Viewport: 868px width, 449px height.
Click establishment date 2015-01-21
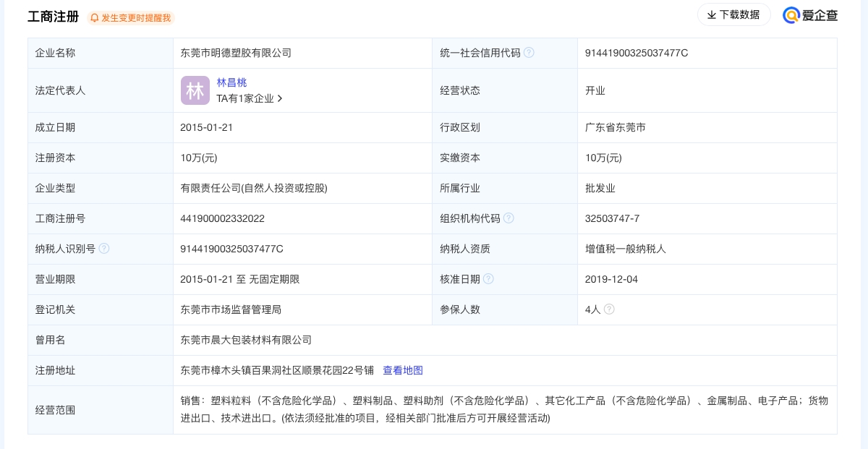coord(207,127)
